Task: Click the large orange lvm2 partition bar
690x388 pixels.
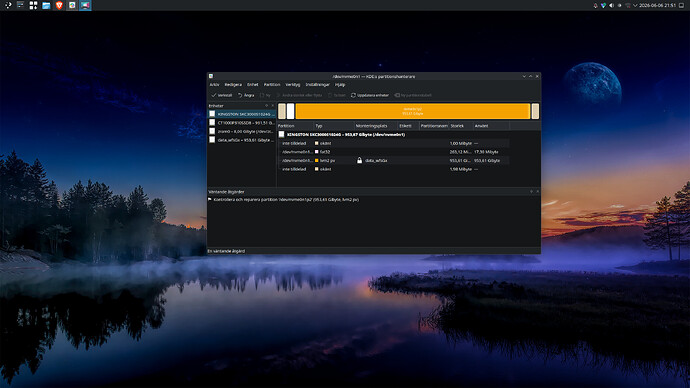Action: click(413, 111)
